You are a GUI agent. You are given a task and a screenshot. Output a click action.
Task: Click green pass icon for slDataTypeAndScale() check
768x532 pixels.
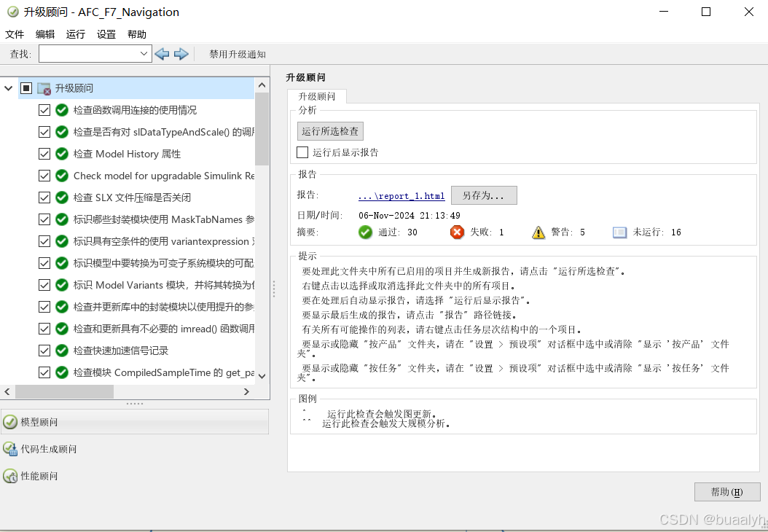tap(62, 132)
